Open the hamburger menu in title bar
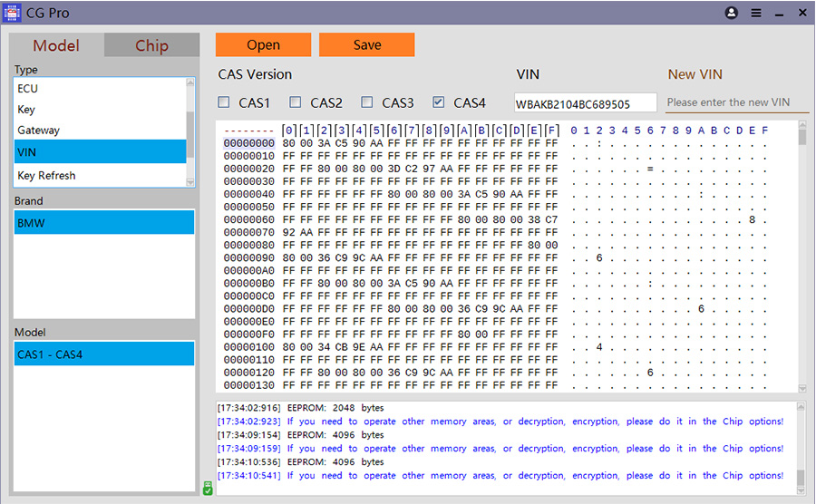Screen dimensions: 816x504 [755, 14]
